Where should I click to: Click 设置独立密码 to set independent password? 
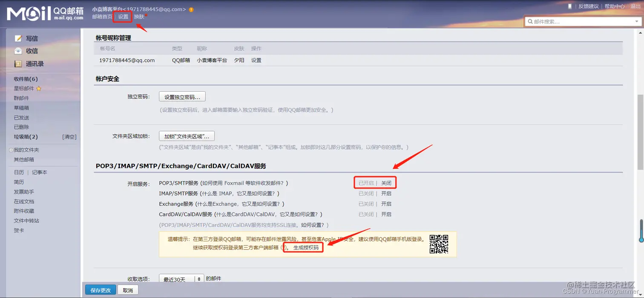pos(182,96)
